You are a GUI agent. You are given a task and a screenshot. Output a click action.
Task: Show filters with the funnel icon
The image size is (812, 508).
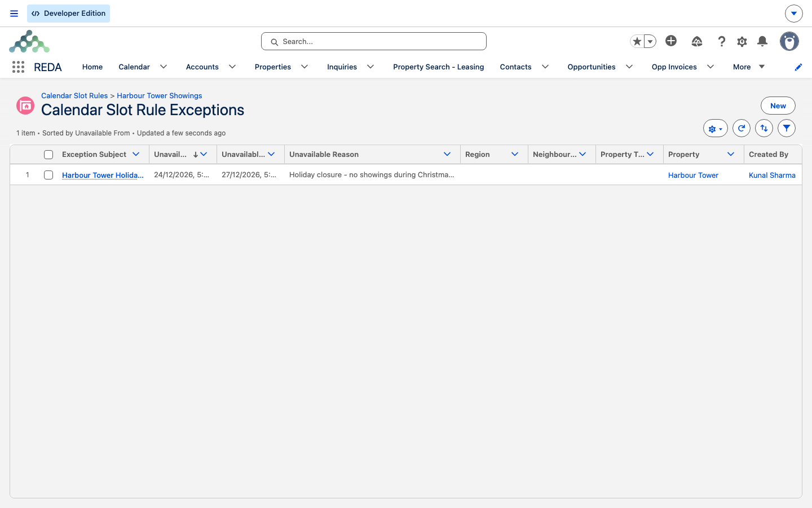787,129
